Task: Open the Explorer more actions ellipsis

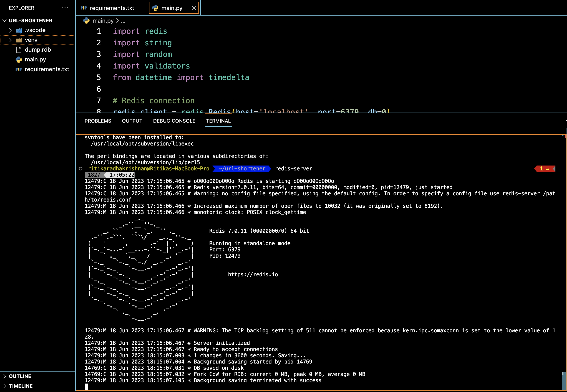Action: point(65,8)
